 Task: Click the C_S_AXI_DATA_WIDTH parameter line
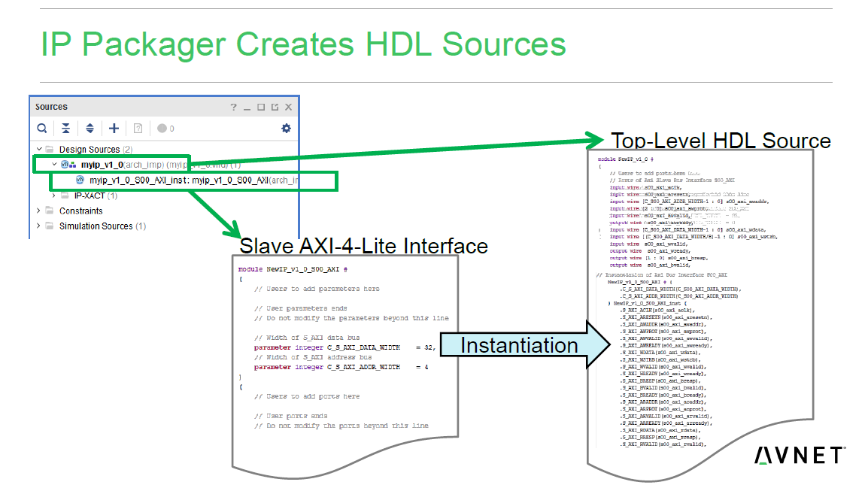[345, 347]
